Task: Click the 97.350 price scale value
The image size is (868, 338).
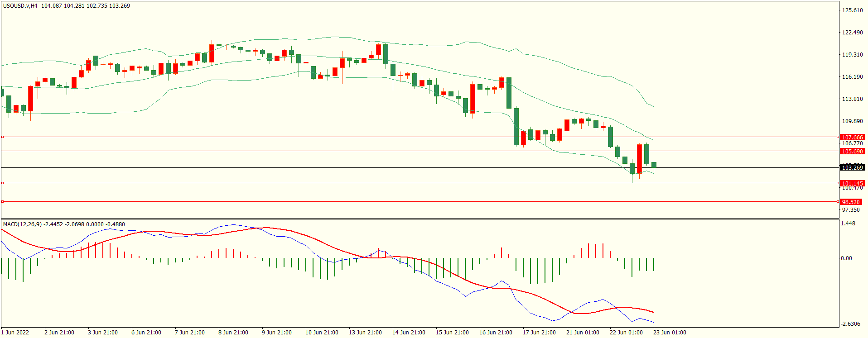Action: point(850,209)
